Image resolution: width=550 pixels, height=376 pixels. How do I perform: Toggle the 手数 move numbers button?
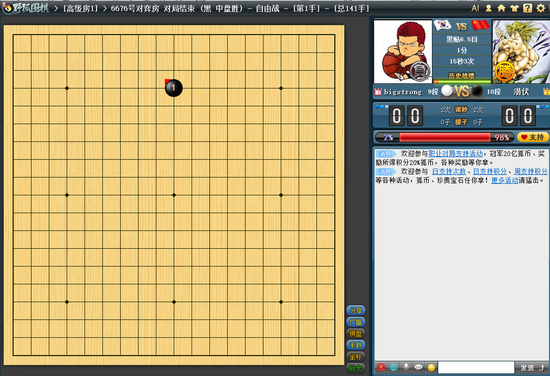click(x=356, y=345)
